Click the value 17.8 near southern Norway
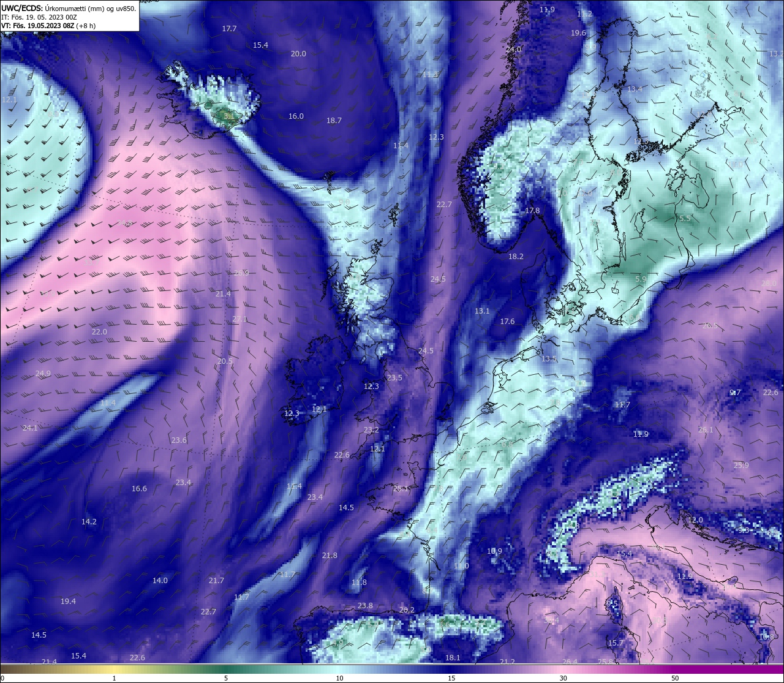Screen dimensions: 784x683 point(533,211)
